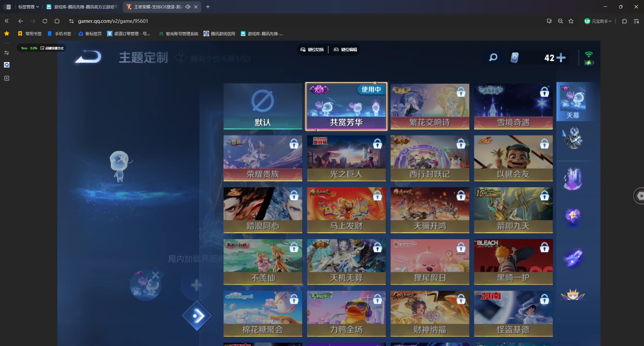Switch to the 游戏库-腾讯先锋 tab

click(82, 7)
